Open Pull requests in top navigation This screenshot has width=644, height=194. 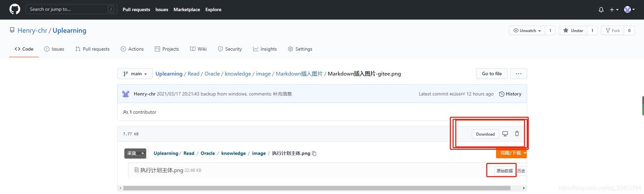[136, 9]
